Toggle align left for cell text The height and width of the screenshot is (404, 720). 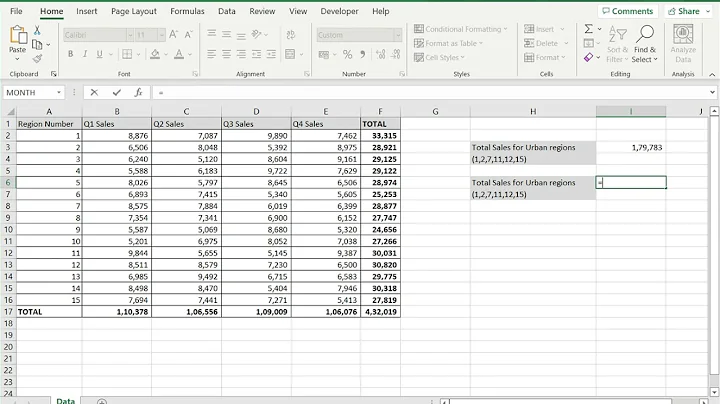coord(211,54)
